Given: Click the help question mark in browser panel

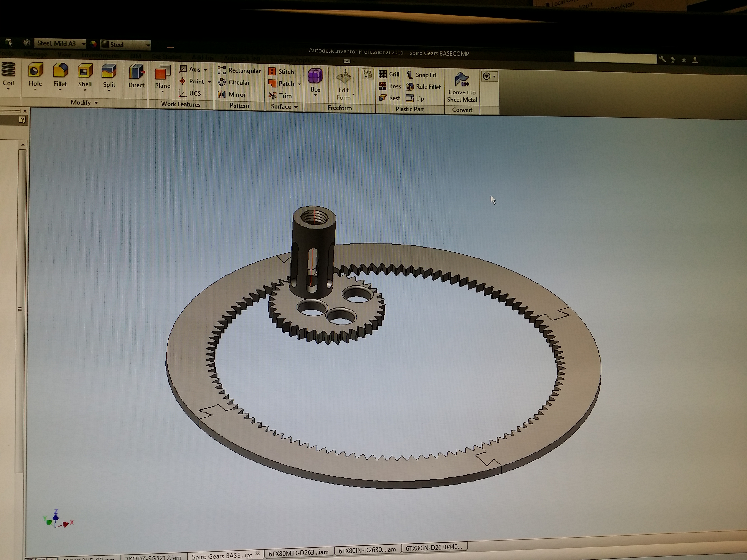Looking at the screenshot, I should [x=22, y=119].
